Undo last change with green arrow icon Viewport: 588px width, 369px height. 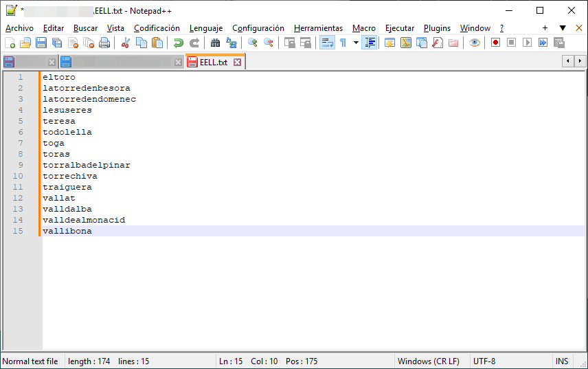point(178,43)
